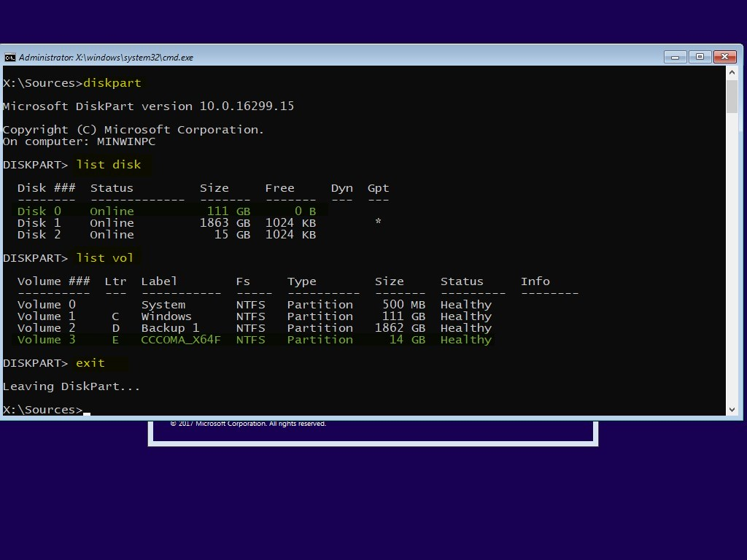Select the Disk 0 row, 111 GB

[166, 211]
